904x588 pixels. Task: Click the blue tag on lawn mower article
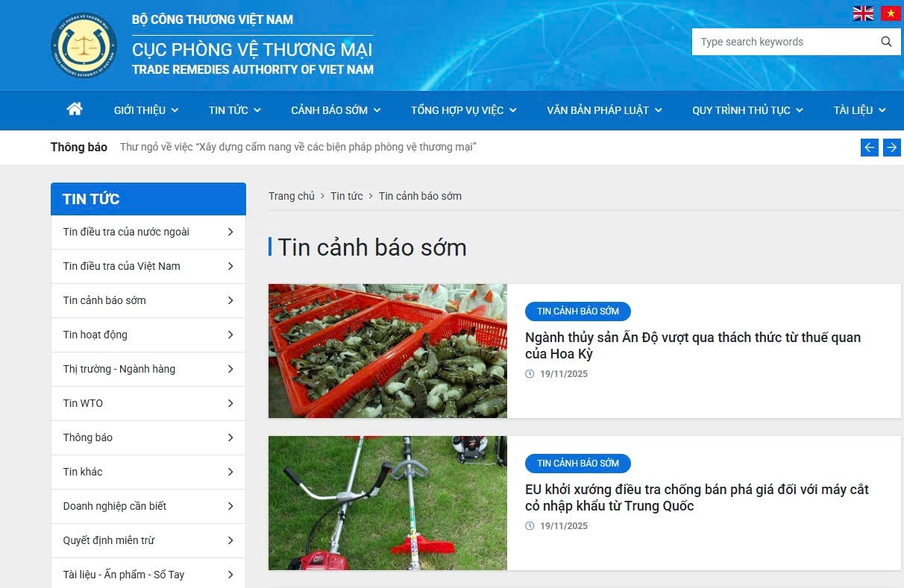(577, 463)
